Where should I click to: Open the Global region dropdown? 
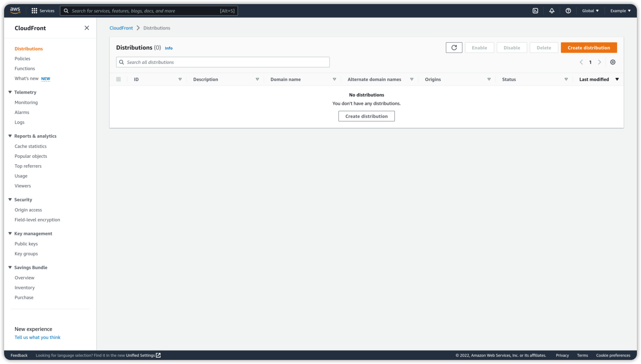coord(590,11)
